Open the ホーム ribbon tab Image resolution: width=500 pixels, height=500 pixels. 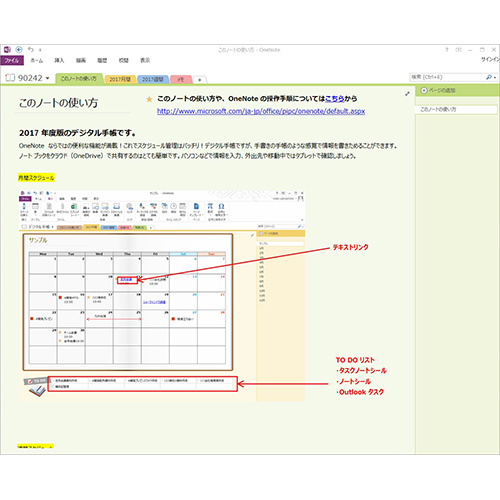pos(37,60)
